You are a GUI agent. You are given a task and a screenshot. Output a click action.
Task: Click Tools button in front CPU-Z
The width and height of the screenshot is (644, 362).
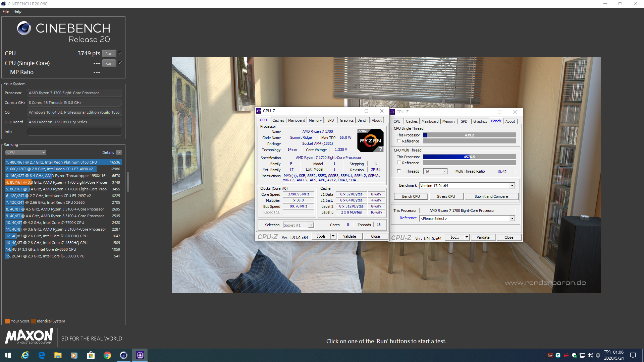[321, 236]
